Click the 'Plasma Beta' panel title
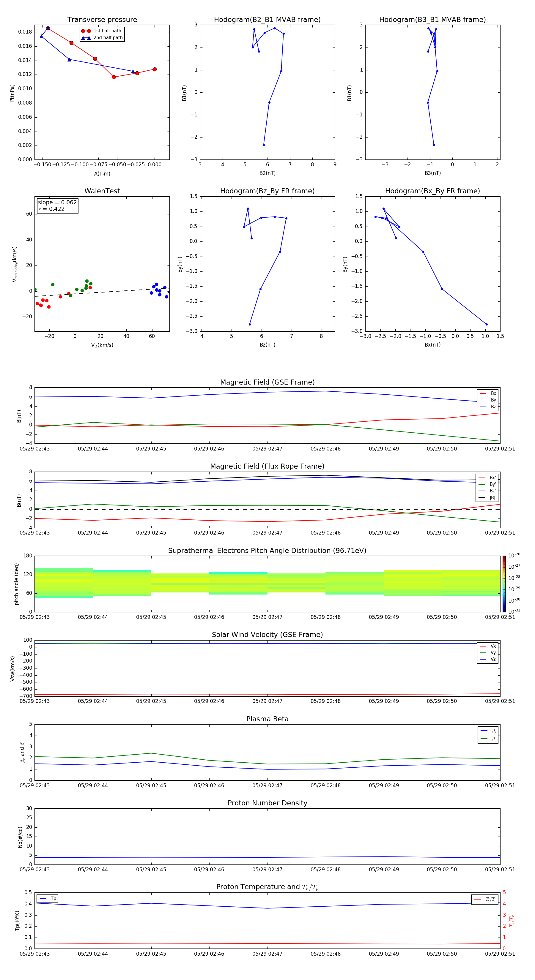The height and width of the screenshot is (980, 535). click(267, 719)
